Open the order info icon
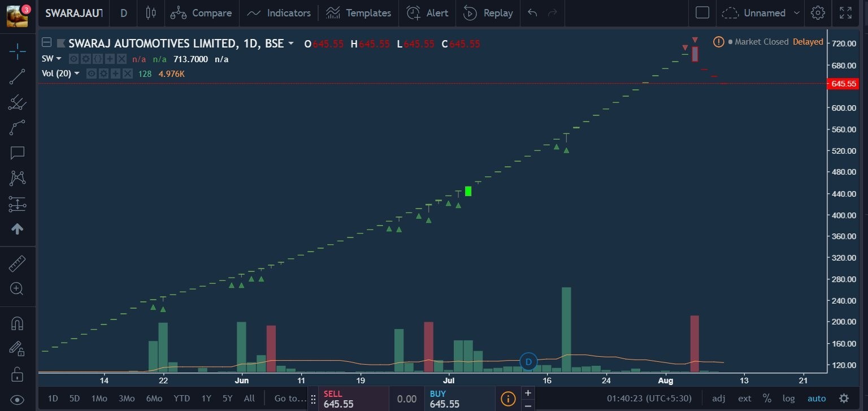This screenshot has width=868, height=411. pos(508,399)
